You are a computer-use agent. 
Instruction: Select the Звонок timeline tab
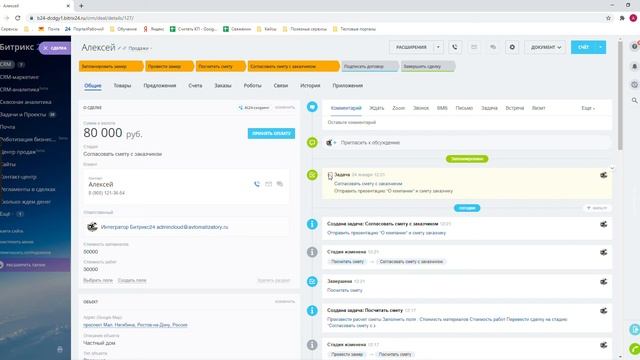(x=421, y=108)
